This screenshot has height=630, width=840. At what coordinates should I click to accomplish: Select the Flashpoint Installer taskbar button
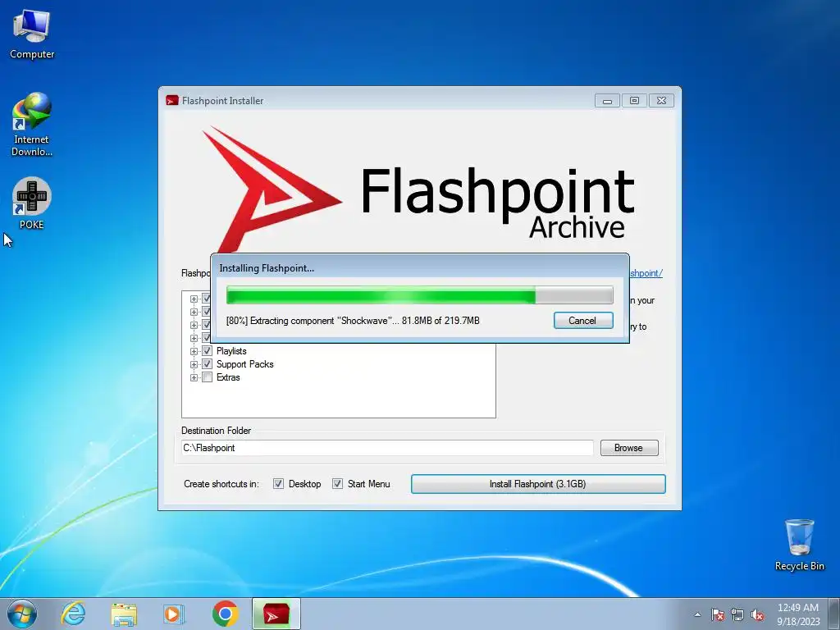click(x=276, y=614)
